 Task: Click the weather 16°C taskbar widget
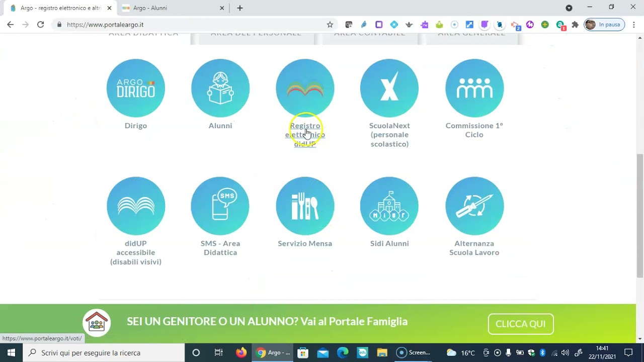(461, 352)
